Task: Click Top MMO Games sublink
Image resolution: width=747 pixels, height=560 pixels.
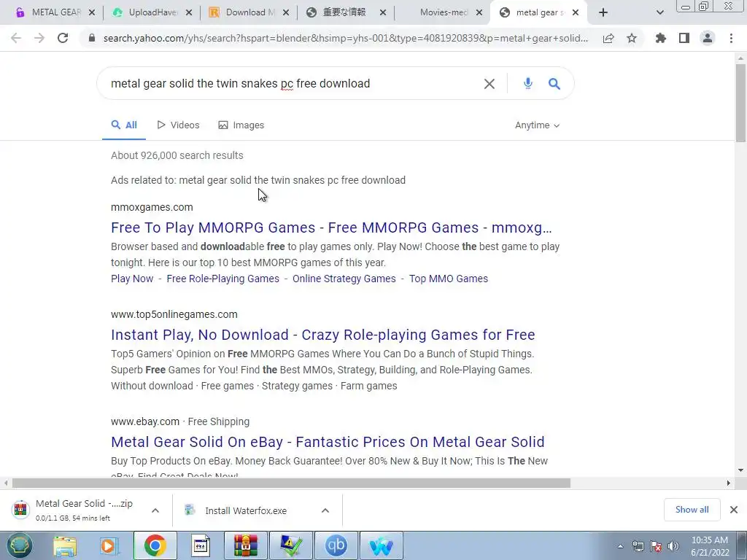Action: [449, 279]
